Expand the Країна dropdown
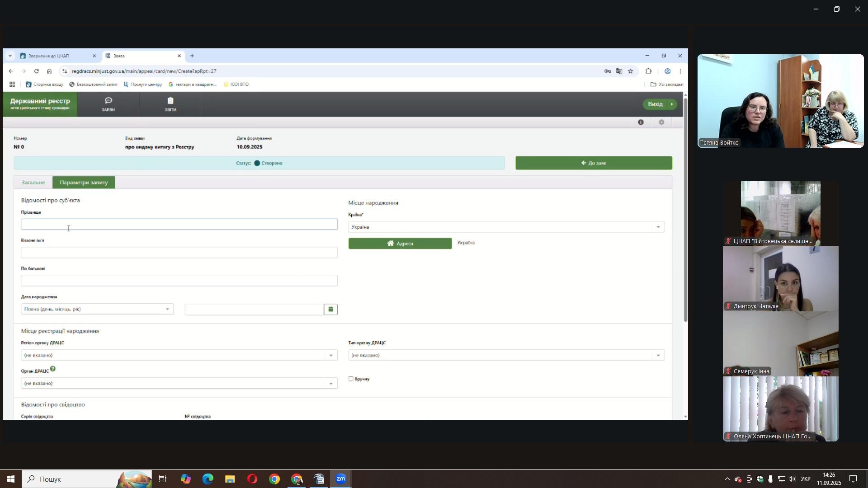 [x=506, y=227]
